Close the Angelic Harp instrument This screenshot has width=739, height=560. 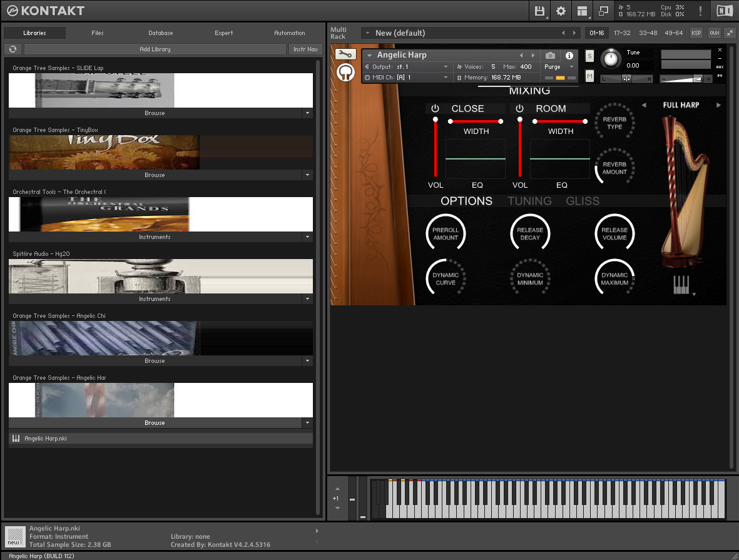[720, 49]
